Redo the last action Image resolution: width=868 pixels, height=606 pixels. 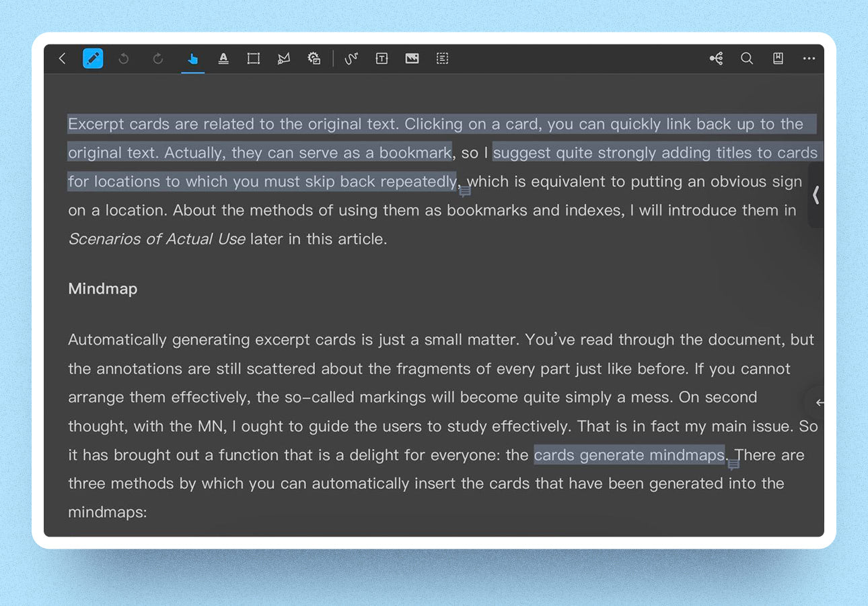(158, 59)
